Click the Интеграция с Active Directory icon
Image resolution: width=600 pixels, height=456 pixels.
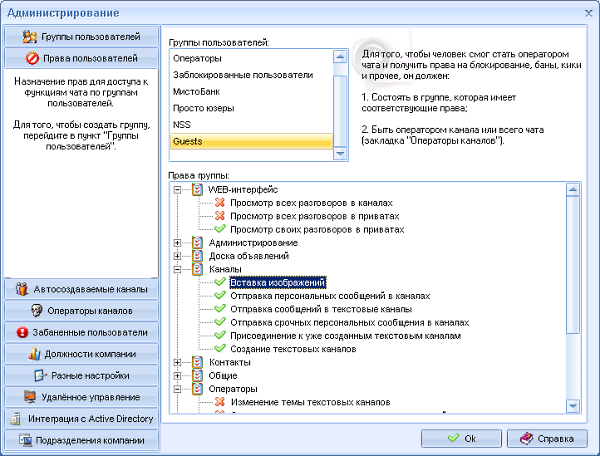pyautogui.click(x=15, y=419)
